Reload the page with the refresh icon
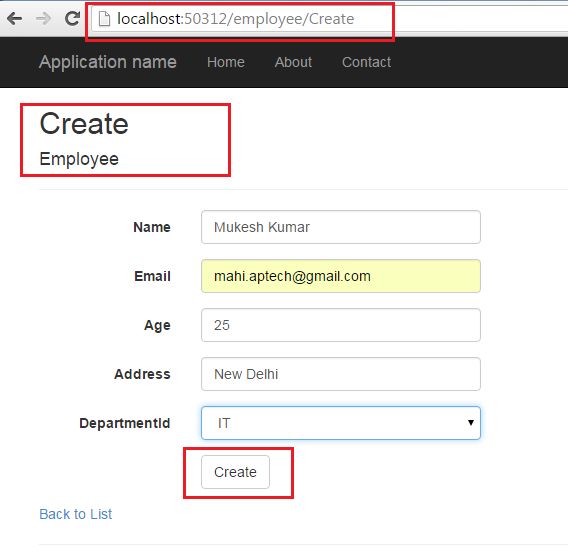The height and width of the screenshot is (557, 568). 72,18
